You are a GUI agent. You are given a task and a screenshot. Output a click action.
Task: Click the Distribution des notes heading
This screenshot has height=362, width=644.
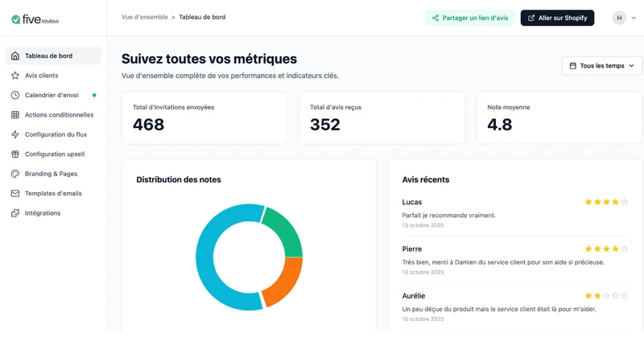point(179,179)
